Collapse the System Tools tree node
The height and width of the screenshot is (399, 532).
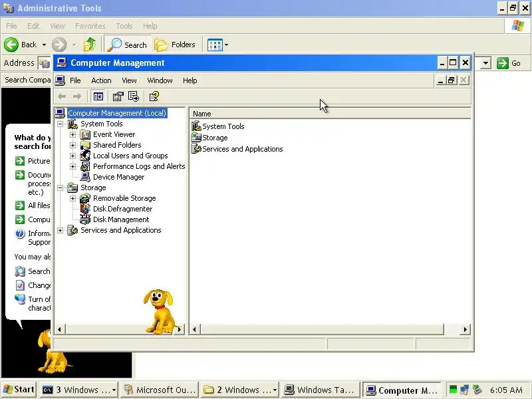click(x=60, y=124)
